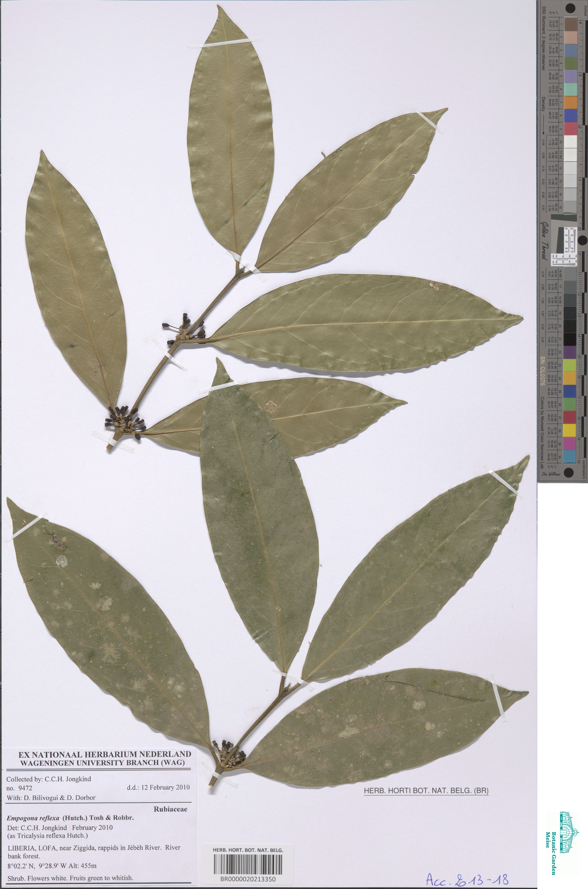Click the date 'd.d.: 12 February 2010'
This screenshot has height=889, width=588.
[158, 787]
